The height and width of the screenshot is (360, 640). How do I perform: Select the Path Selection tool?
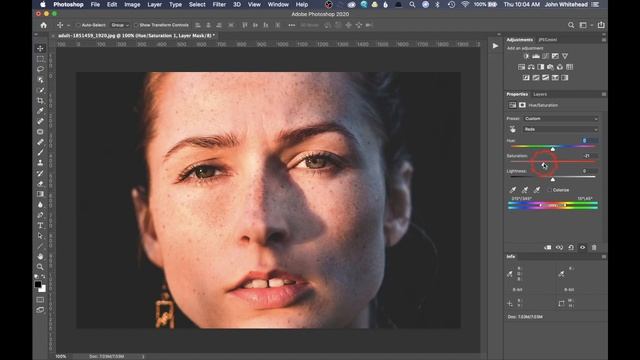pos(40,236)
